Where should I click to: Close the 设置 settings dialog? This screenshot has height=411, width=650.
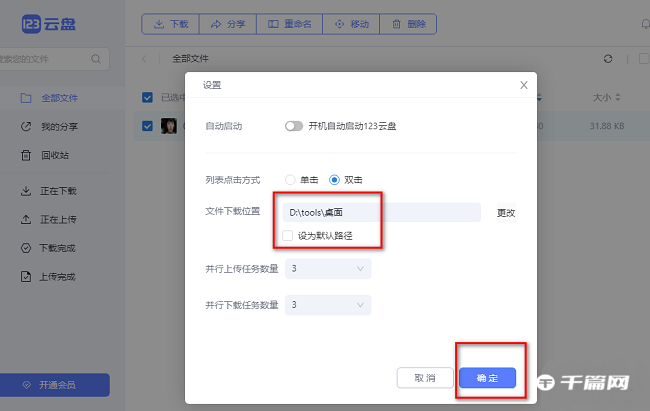pos(523,85)
